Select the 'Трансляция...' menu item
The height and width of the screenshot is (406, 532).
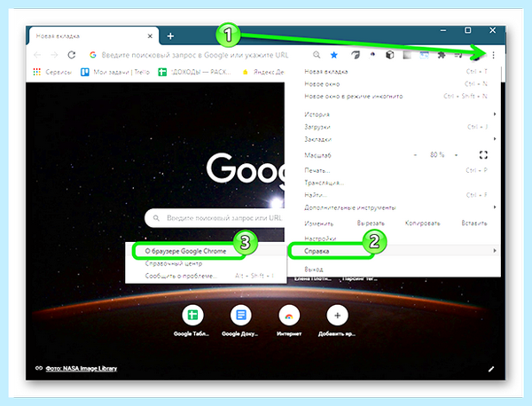(x=393, y=183)
